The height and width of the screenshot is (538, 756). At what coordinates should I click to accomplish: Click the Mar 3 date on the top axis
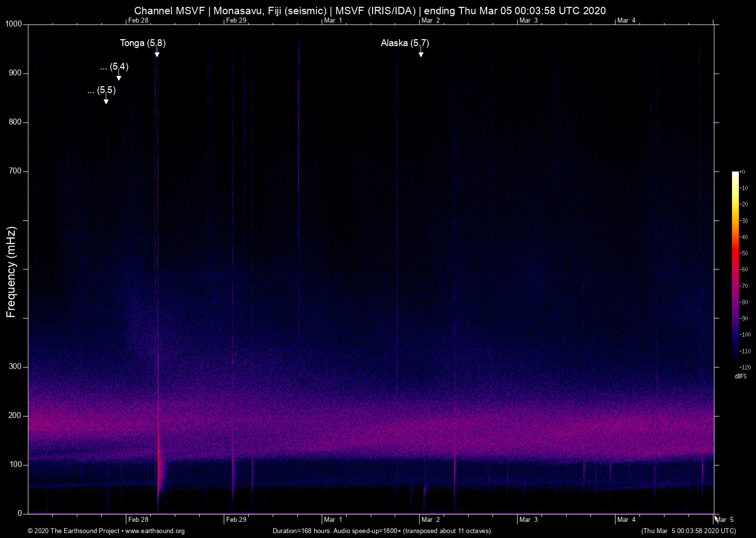(528, 21)
